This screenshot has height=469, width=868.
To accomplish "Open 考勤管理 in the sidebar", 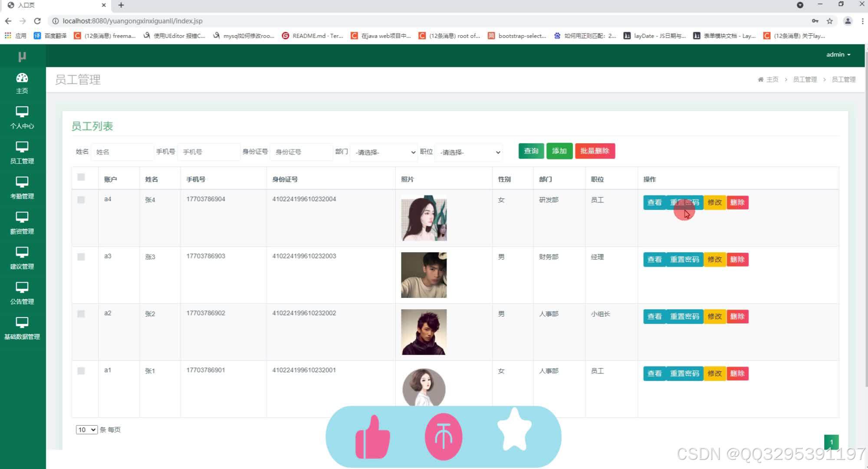I will coord(22,188).
